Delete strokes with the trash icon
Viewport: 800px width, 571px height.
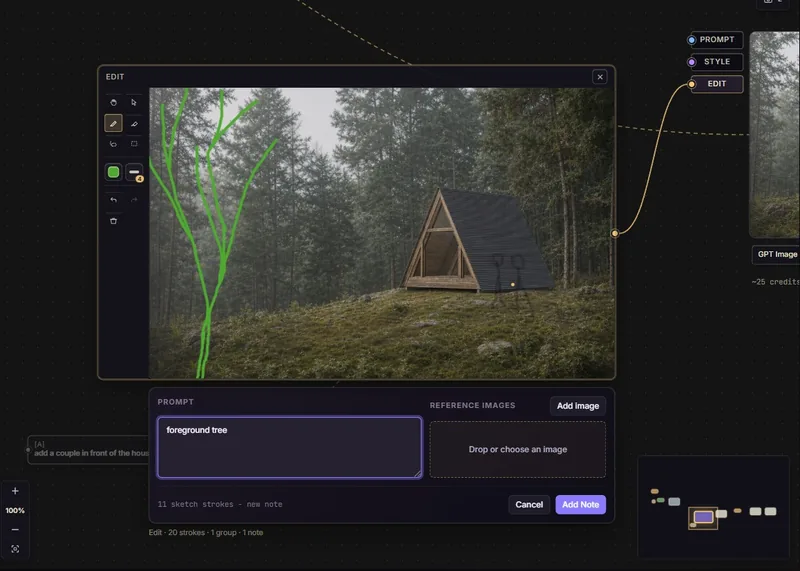click(x=113, y=221)
